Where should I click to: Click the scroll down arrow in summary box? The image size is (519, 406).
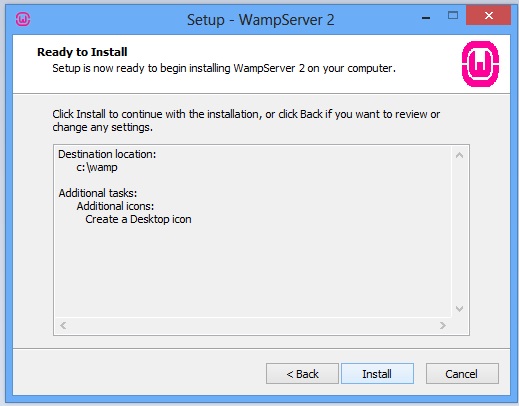click(460, 309)
